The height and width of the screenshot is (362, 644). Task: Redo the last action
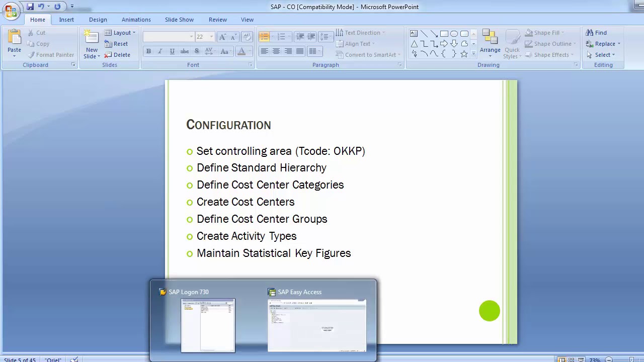[x=57, y=7]
